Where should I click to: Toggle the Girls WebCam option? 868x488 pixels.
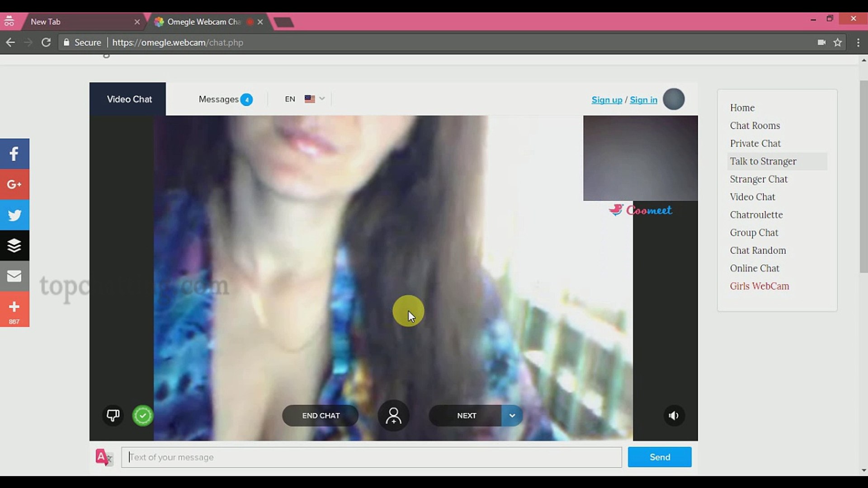pos(759,286)
